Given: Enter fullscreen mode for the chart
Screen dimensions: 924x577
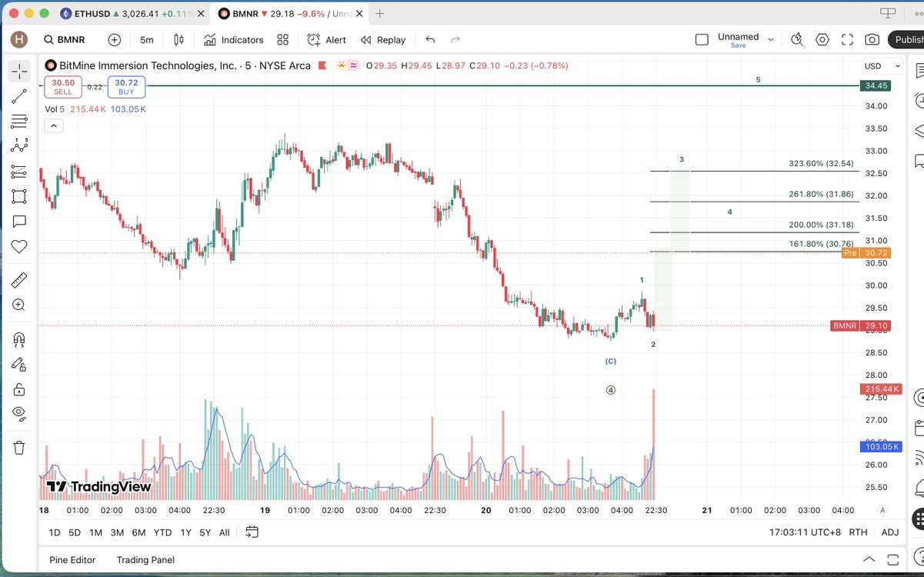Looking at the screenshot, I should click(x=847, y=40).
